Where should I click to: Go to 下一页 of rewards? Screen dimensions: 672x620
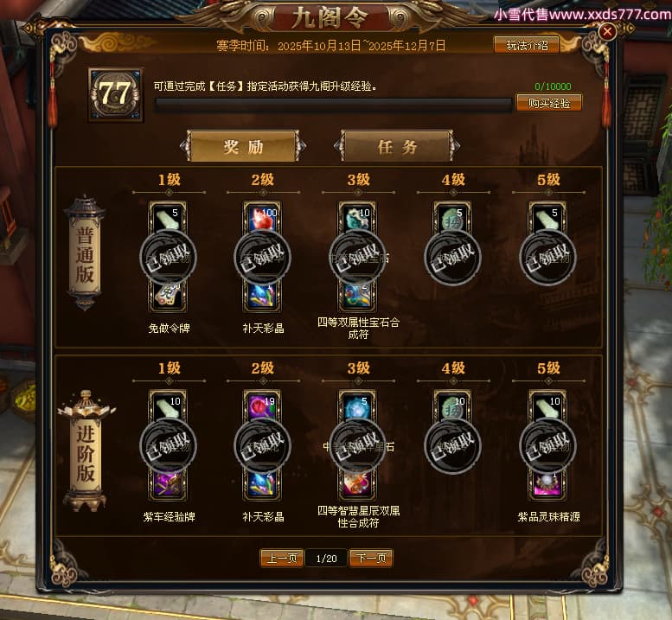[371, 558]
